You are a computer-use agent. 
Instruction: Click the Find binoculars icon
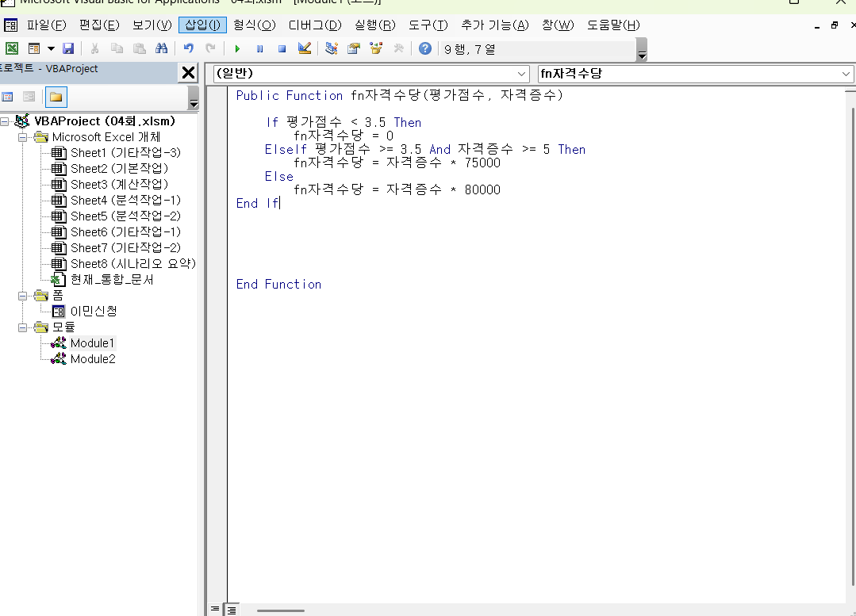click(162, 48)
